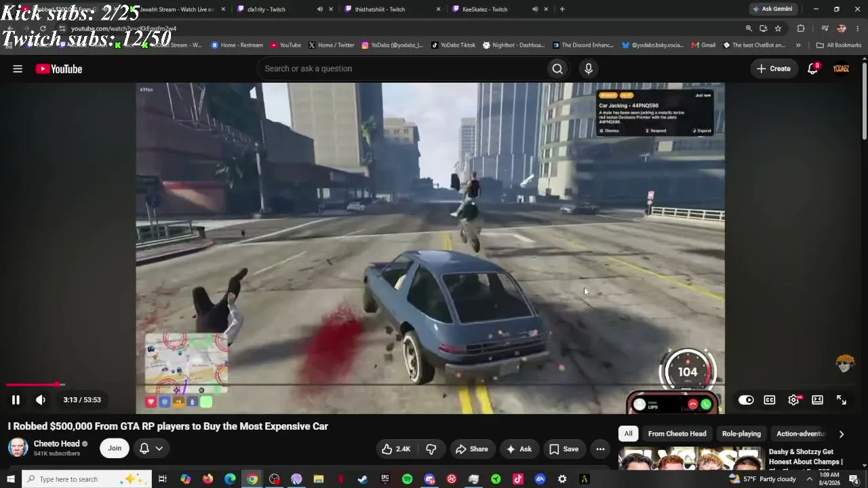Image resolution: width=868 pixels, height=488 pixels.
Task: Open the Windows Start menu
Action: point(10,479)
